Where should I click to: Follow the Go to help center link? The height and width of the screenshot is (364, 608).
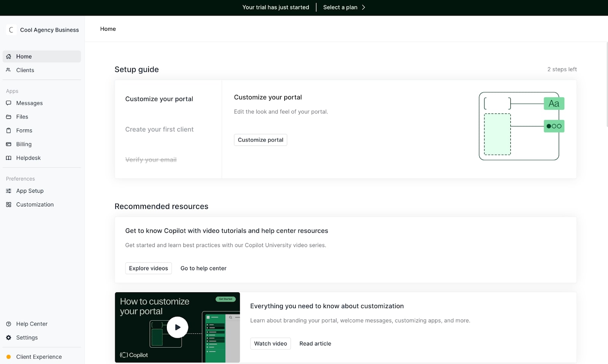pos(203,268)
